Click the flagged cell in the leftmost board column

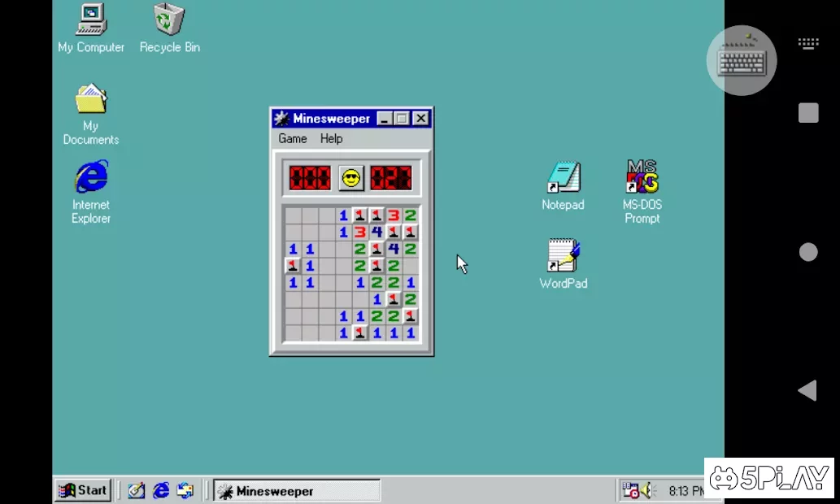(293, 266)
